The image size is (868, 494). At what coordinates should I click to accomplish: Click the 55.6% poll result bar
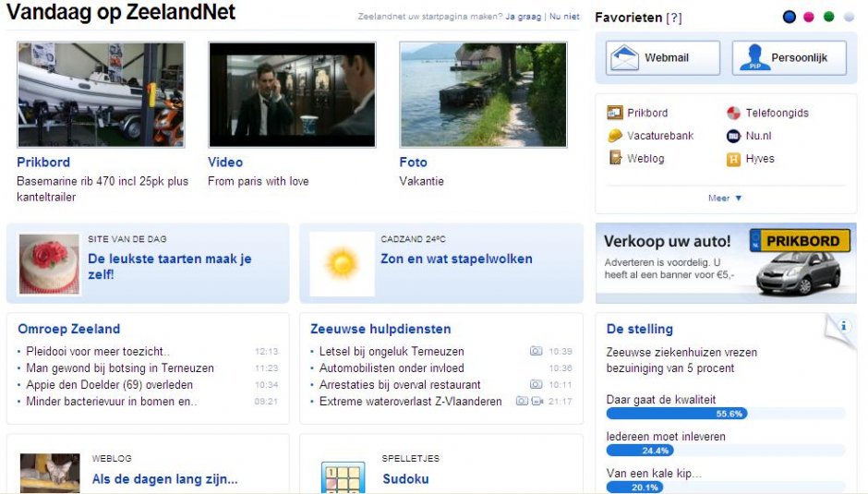(677, 413)
